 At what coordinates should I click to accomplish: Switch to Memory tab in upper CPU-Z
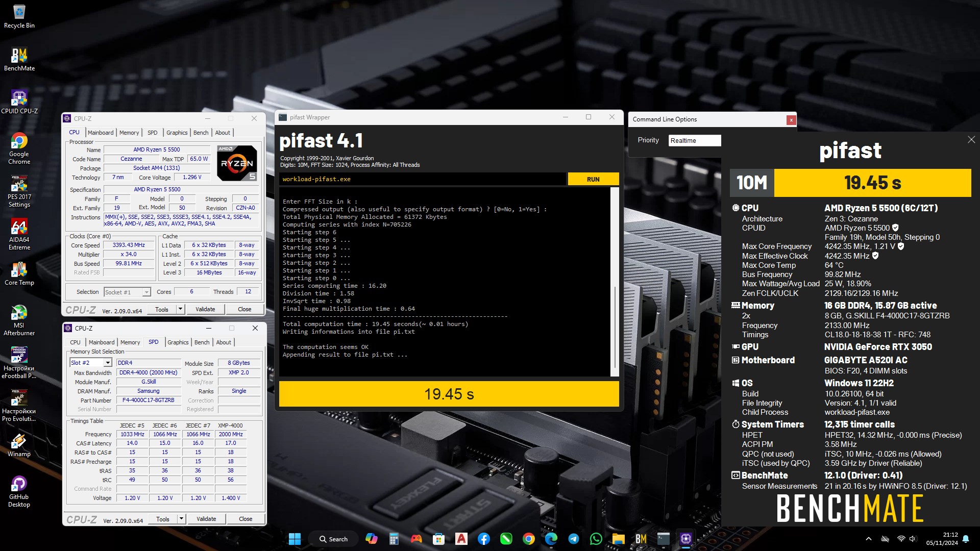point(129,133)
